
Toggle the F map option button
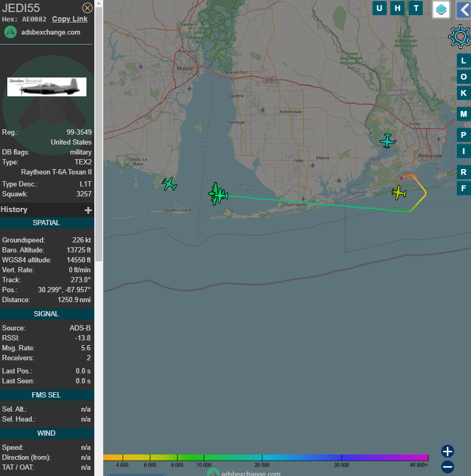(464, 188)
